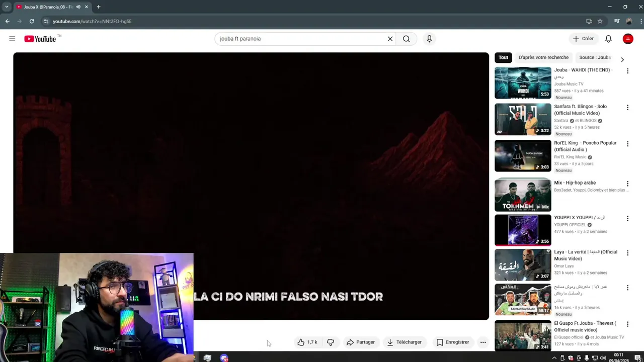Open the Chrome profile avatar
The height and width of the screenshot is (362, 644).
click(629, 21)
